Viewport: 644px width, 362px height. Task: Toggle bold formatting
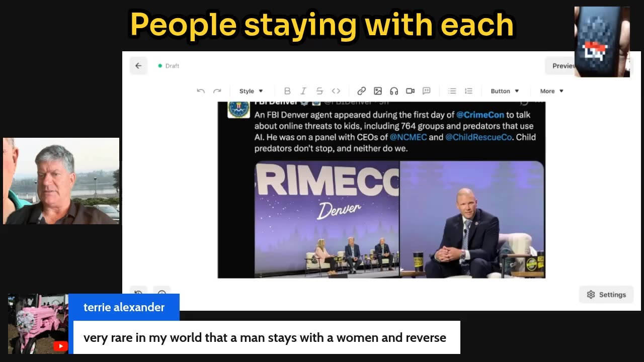click(287, 91)
